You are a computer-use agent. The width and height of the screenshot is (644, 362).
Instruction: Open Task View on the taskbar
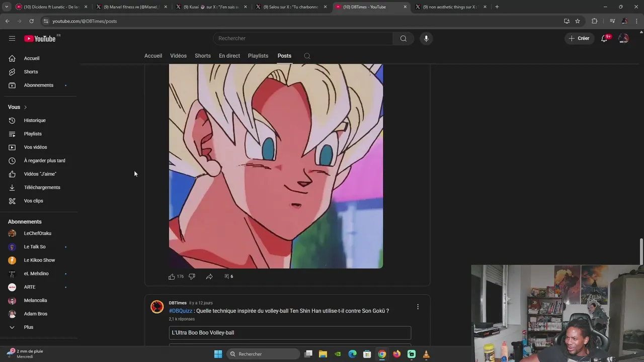[308, 354]
